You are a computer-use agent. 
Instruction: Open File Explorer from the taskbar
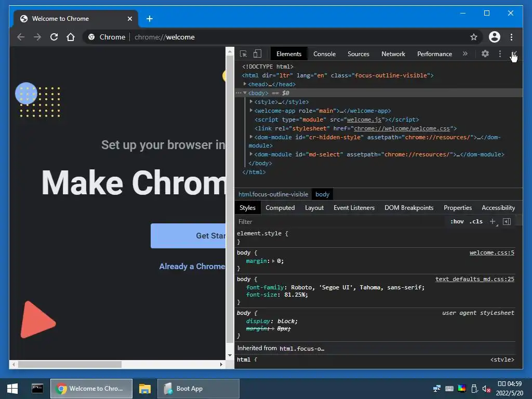tap(145, 389)
